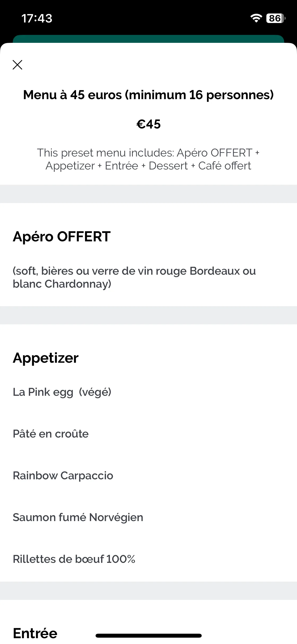Image resolution: width=297 pixels, height=644 pixels.
Task: Tap the home indicator bar
Action: tap(149, 636)
